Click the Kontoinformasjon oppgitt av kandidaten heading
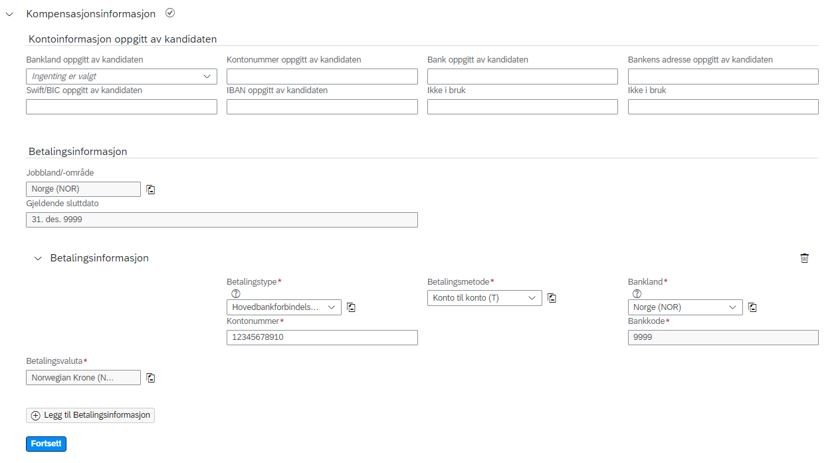Viewport: 832px width, 463px height. pos(123,39)
